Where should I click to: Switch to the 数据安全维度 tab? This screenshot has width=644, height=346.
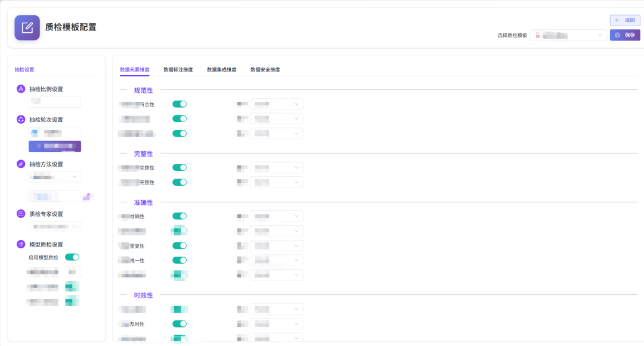pos(265,70)
